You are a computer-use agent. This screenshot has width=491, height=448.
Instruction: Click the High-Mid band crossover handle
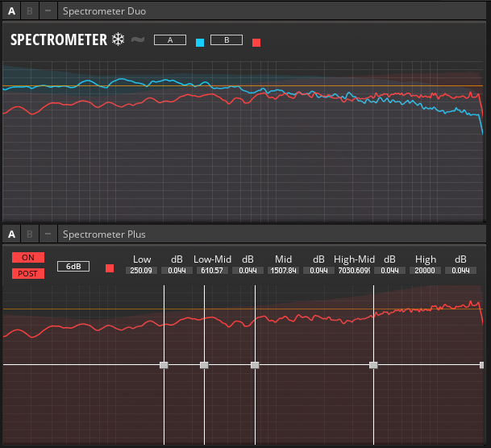[373, 365]
